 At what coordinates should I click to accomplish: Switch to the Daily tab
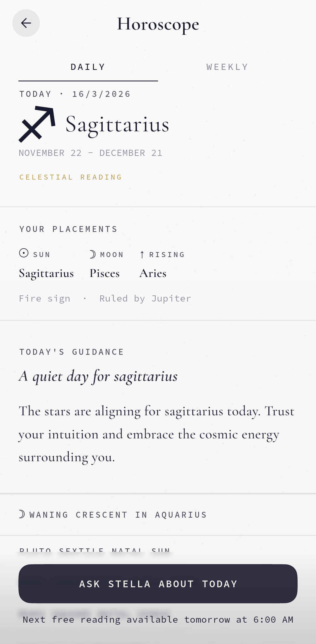tap(88, 67)
